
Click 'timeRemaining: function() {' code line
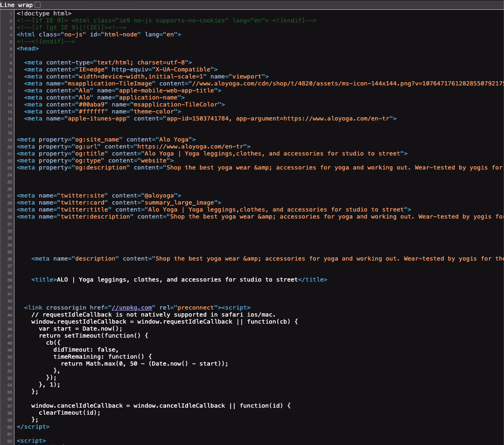point(103,357)
